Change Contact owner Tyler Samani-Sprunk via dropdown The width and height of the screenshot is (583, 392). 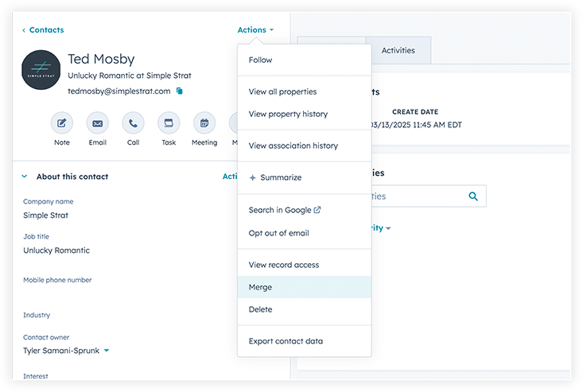coord(106,351)
